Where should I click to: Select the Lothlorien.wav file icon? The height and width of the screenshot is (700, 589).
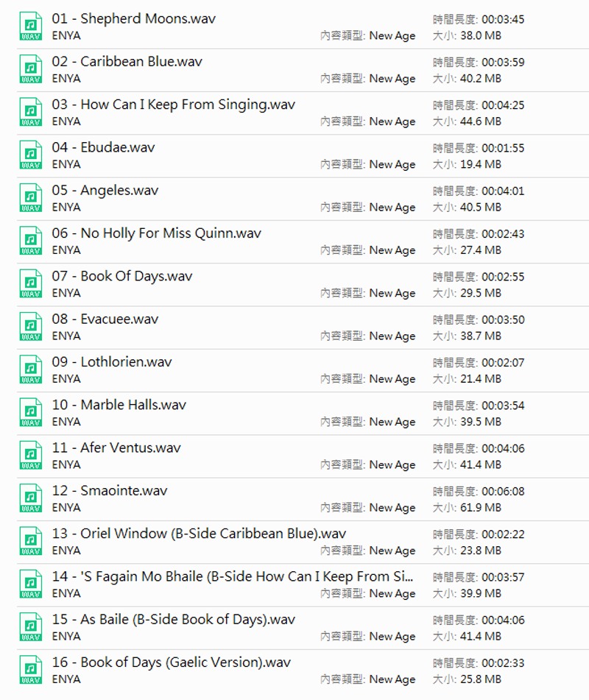[x=31, y=370]
